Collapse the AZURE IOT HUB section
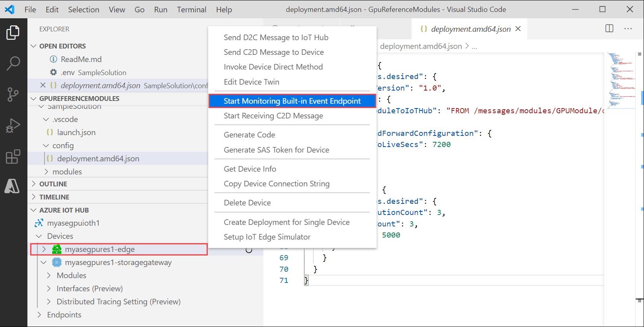Screen dimensions: 644x327 [64, 210]
